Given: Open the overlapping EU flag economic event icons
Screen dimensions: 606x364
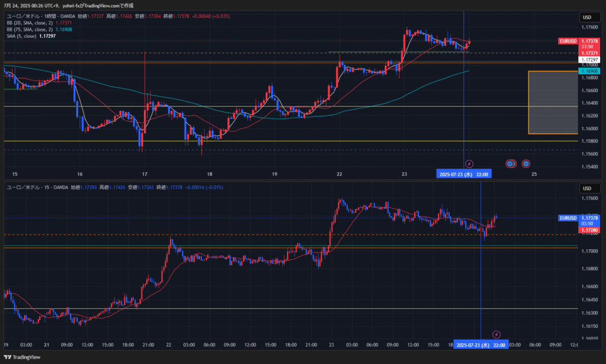Looking at the screenshot, I should tap(511, 163).
